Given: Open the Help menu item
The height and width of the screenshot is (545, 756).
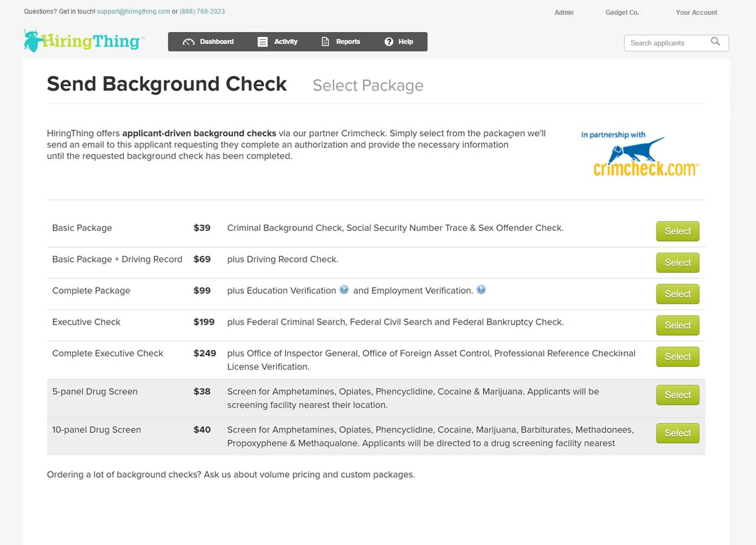Looking at the screenshot, I should tap(399, 42).
